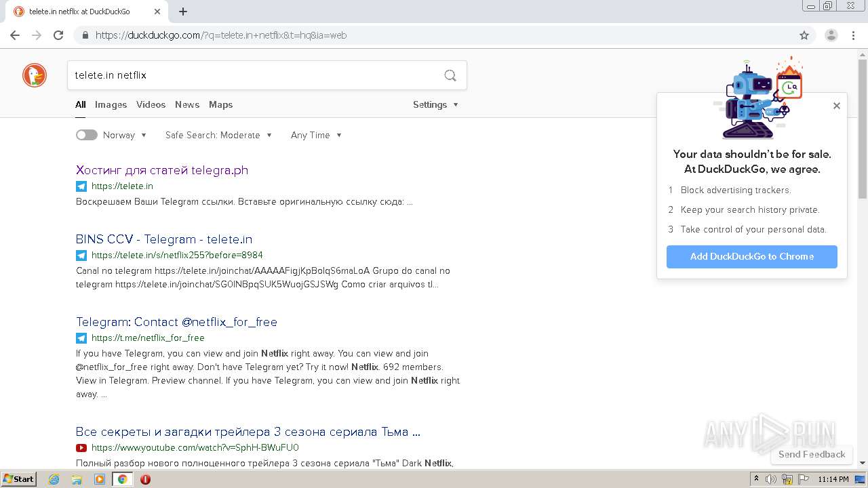The height and width of the screenshot is (488, 868).
Task: Open Safe Search: Moderate dropdown
Action: tap(219, 135)
